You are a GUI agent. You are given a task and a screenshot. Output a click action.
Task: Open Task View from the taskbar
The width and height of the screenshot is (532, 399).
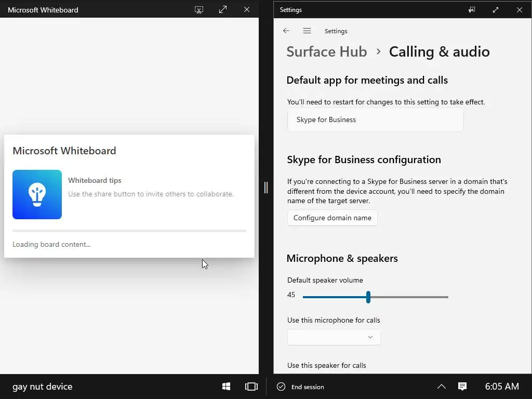(x=251, y=387)
